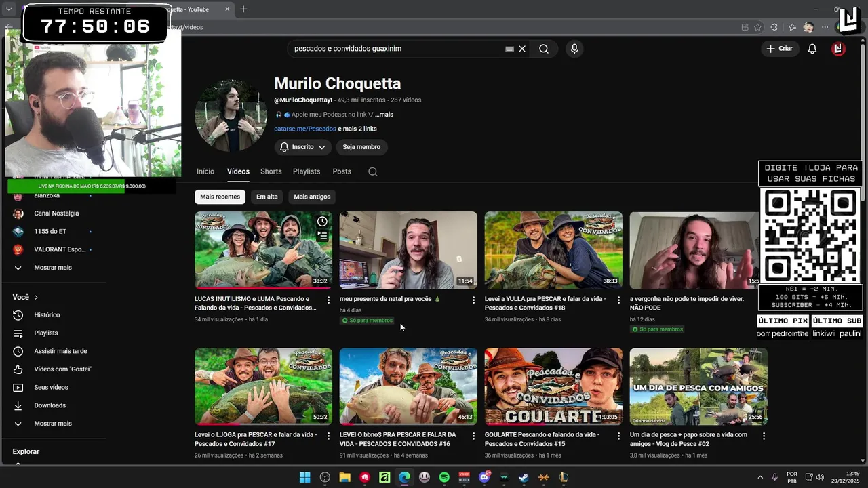Click the Windows Start button
868x488 pixels.
(x=305, y=477)
